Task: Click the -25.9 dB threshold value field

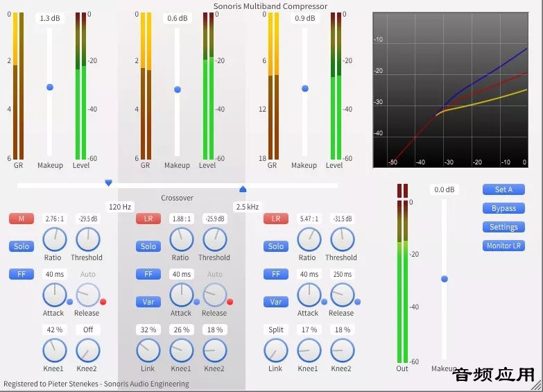Action: coord(215,219)
